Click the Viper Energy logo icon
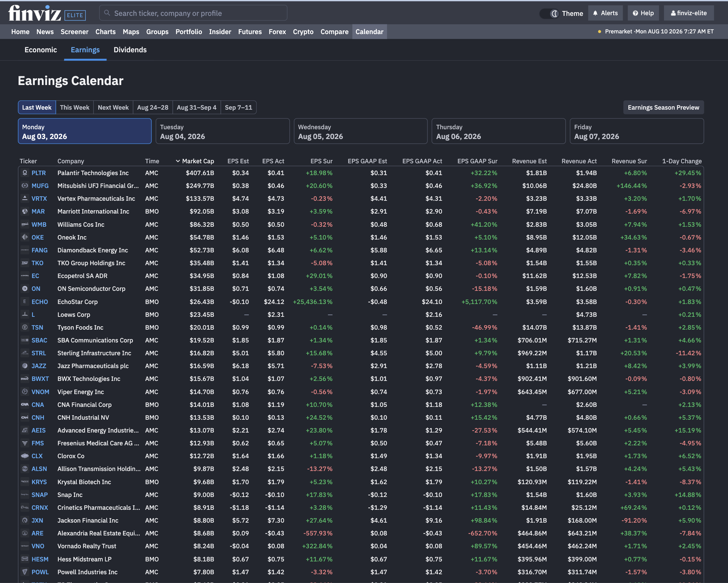 (25, 392)
